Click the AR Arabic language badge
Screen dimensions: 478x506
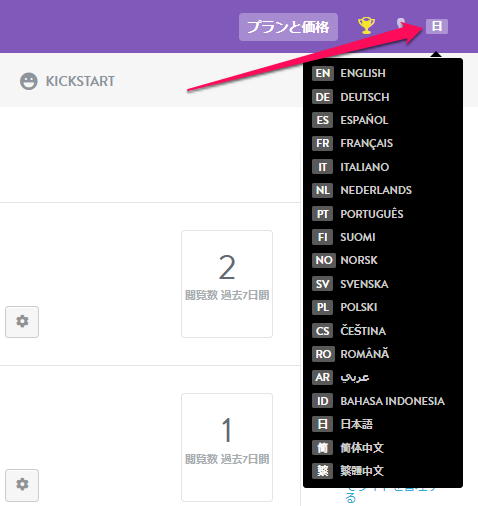pos(322,377)
